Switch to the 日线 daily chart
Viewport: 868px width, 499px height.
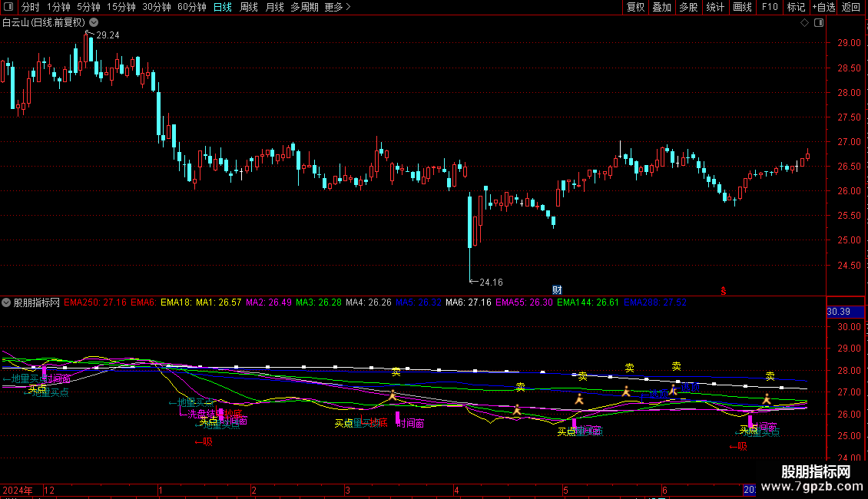pos(223,7)
